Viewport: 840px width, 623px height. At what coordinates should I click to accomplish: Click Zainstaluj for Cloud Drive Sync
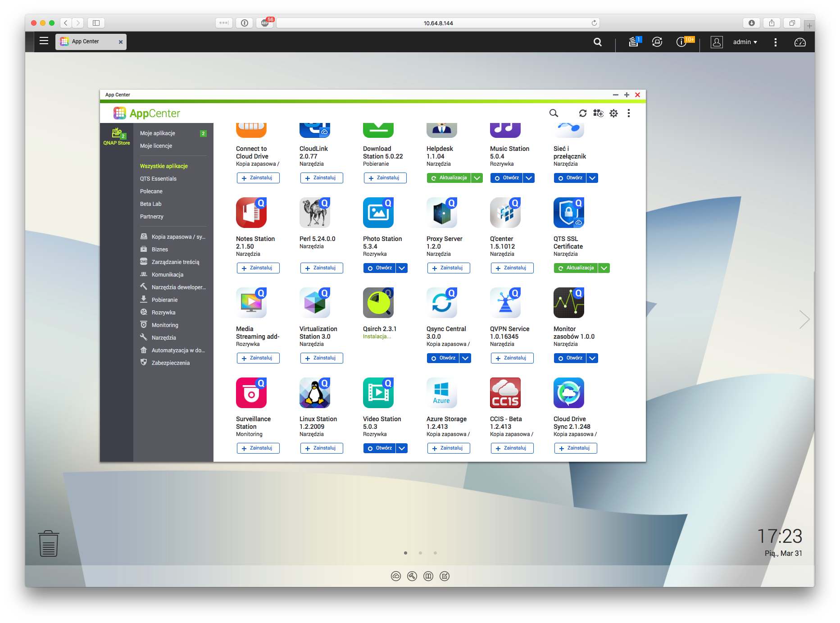576,448
